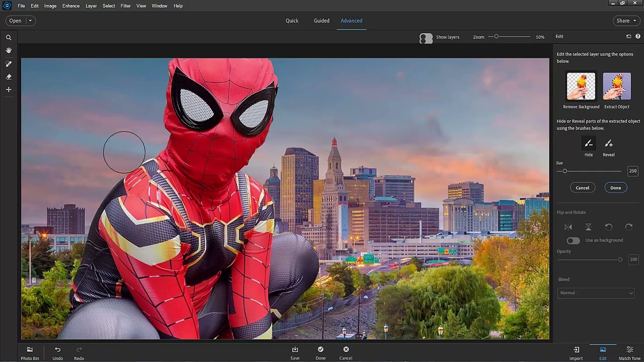Open the File menu
The height and width of the screenshot is (362, 644).
point(21,6)
